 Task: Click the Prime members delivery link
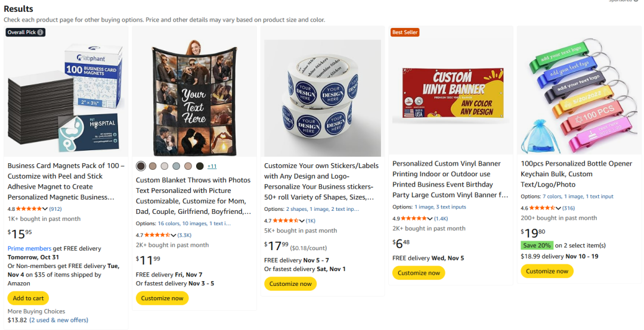pyautogui.click(x=29, y=248)
